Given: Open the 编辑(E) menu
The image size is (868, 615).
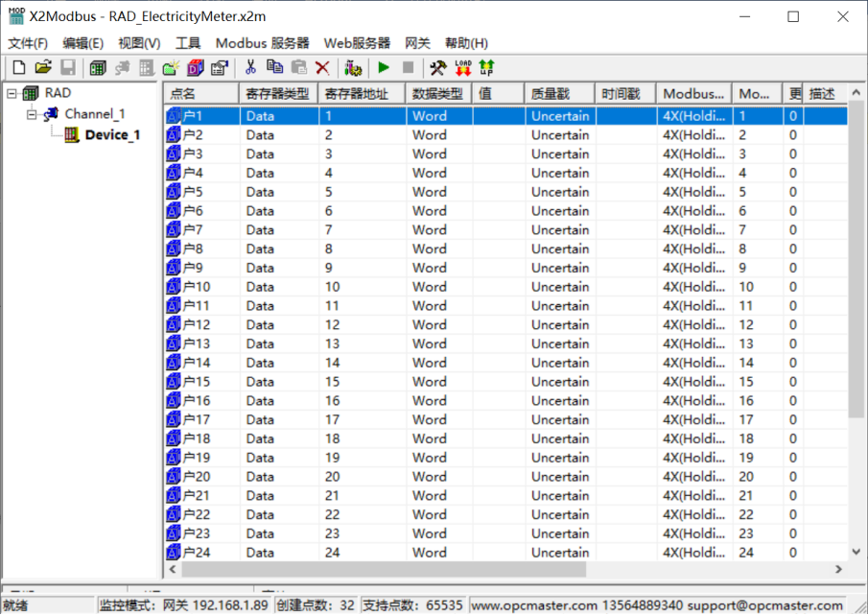Looking at the screenshot, I should pyautogui.click(x=83, y=43).
